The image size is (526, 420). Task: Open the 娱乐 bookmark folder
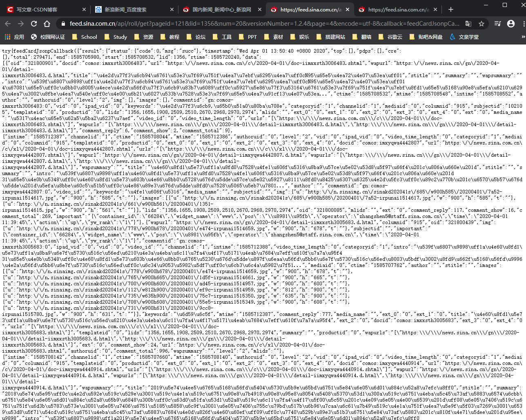299,37
